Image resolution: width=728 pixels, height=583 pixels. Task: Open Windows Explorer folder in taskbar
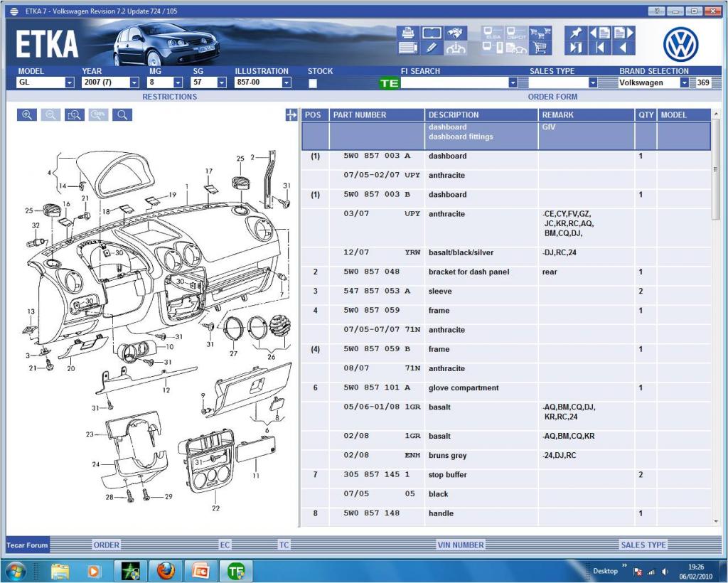point(60,570)
